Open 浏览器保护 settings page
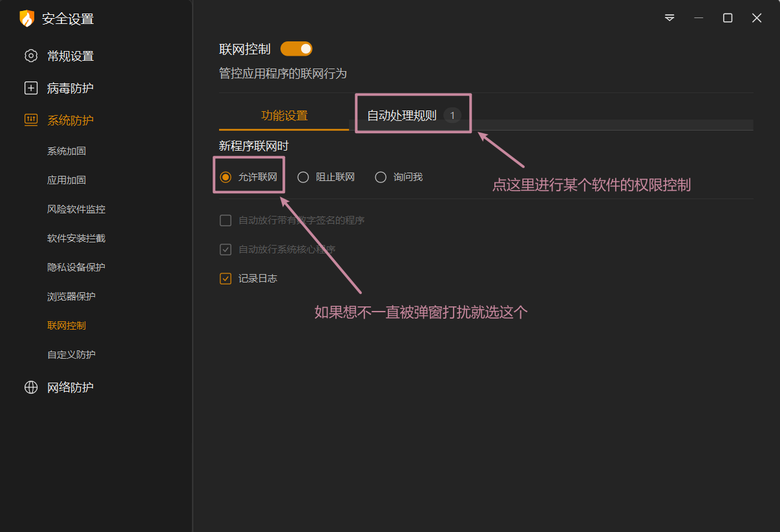 (71, 297)
